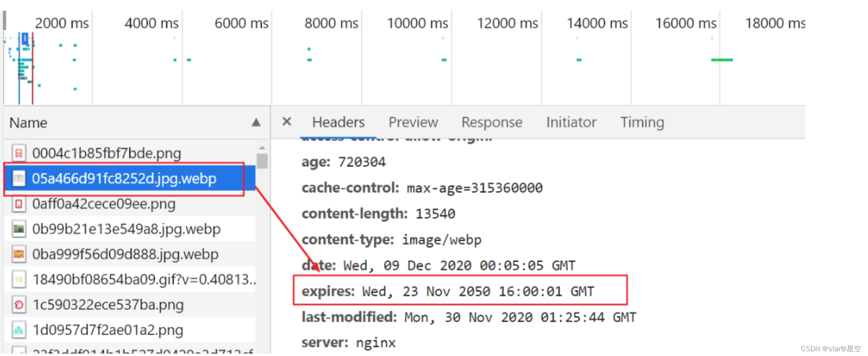868x356 pixels.
Task: Click the file icon of 1d0957d7f2ae01a2.png
Action: 19,330
